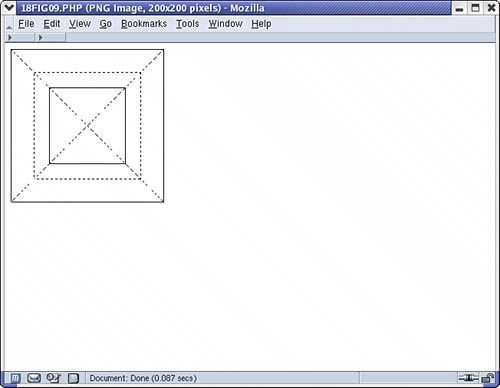Close the Mozilla window

point(491,8)
